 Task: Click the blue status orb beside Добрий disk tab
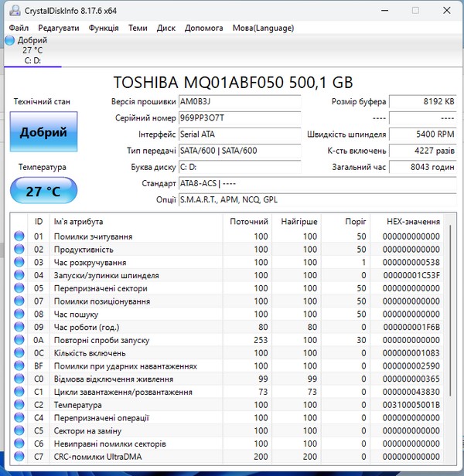pyautogui.click(x=9, y=40)
